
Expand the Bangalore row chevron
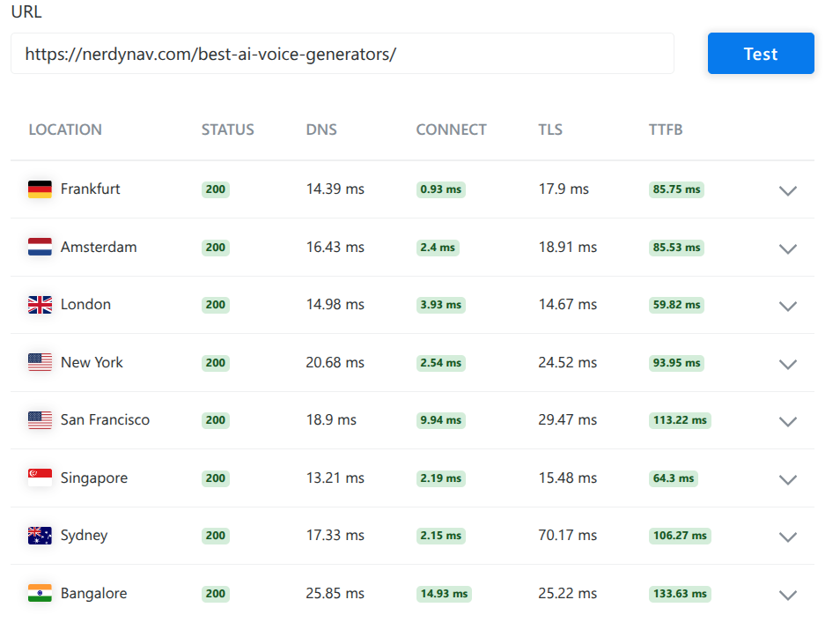[787, 594]
